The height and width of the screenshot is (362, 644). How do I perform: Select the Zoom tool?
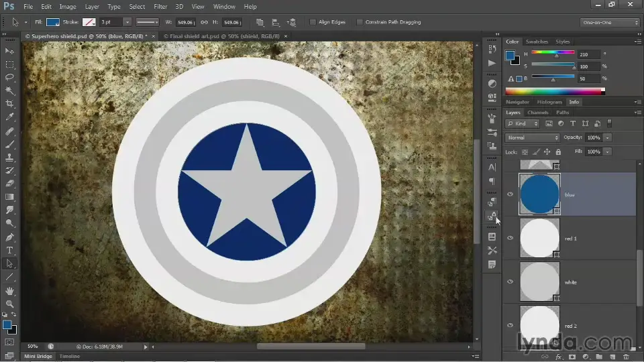coord(10,304)
